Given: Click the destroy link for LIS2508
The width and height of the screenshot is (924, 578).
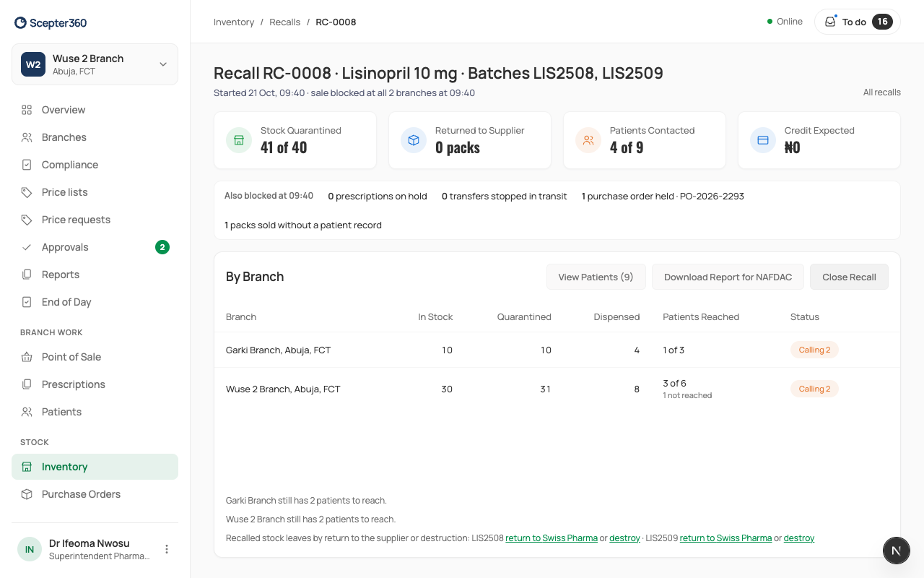Looking at the screenshot, I should point(624,538).
